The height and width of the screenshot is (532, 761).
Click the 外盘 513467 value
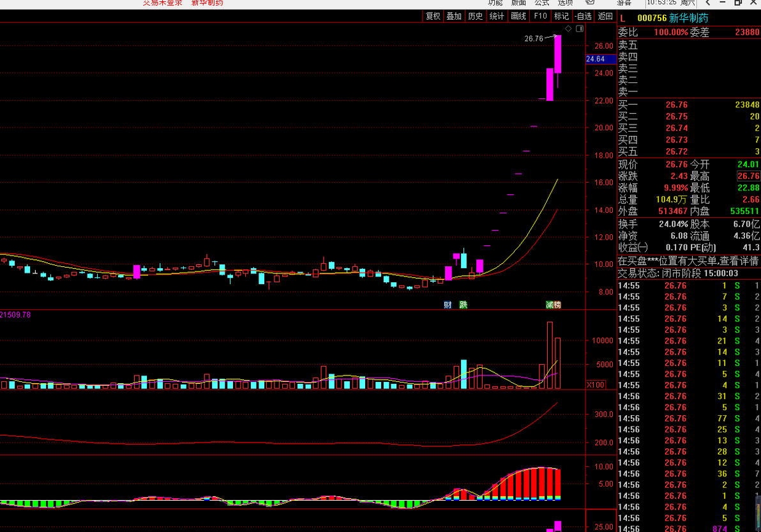673,211
